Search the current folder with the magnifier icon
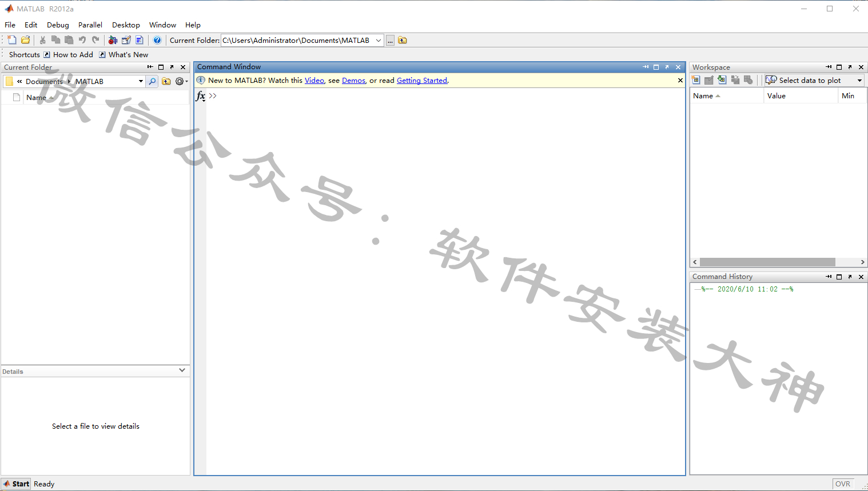Screen dimensions: 868x491 [x=152, y=82]
